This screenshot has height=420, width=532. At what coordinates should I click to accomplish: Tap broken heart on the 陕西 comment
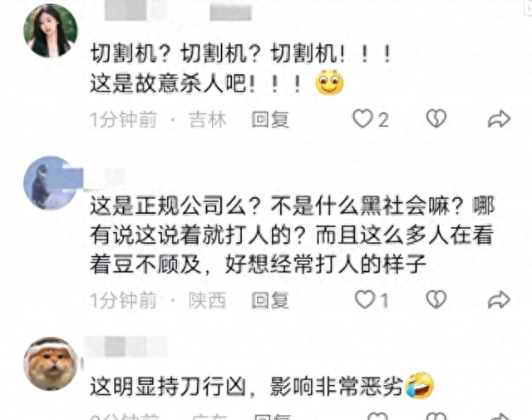tap(436, 299)
